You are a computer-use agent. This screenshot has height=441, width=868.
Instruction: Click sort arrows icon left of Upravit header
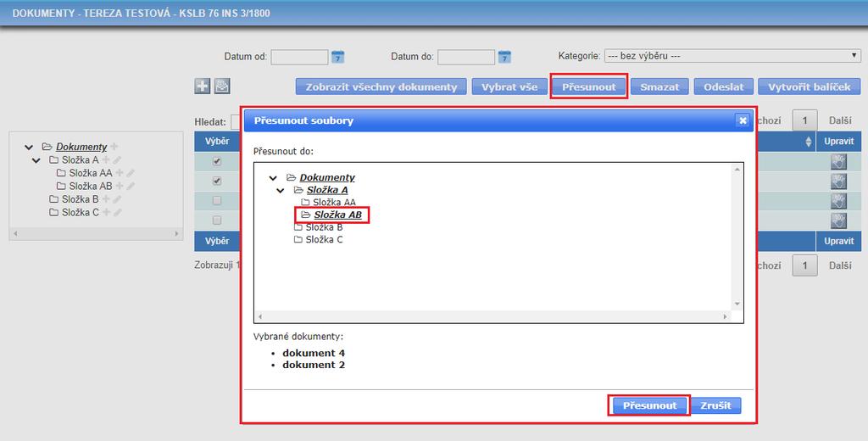pyautogui.click(x=808, y=142)
